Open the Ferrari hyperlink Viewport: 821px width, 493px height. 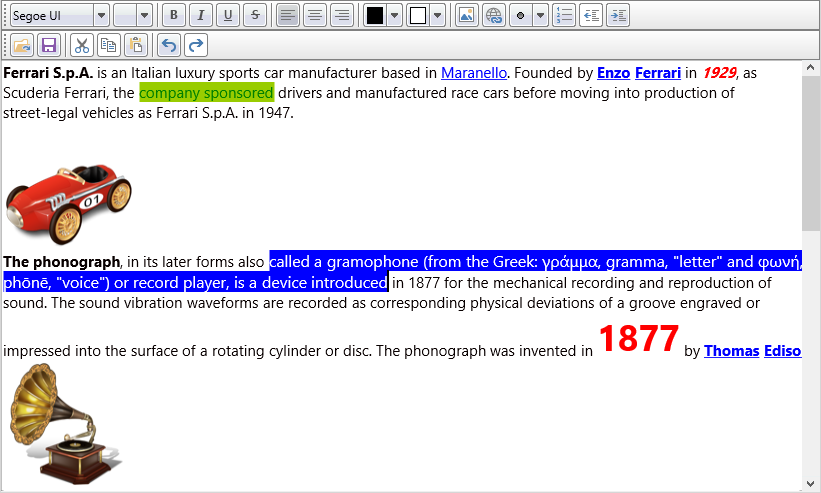point(658,73)
